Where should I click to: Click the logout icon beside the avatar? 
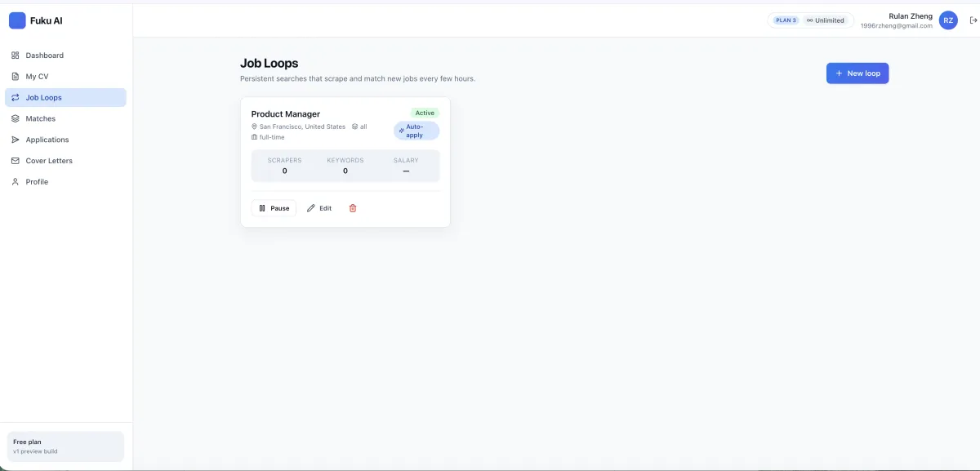click(x=972, y=20)
